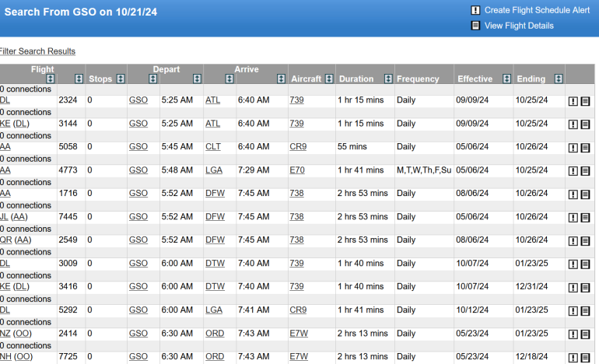The width and height of the screenshot is (599, 364).
Task: Sort by Ending date column arrows
Action: (558, 79)
